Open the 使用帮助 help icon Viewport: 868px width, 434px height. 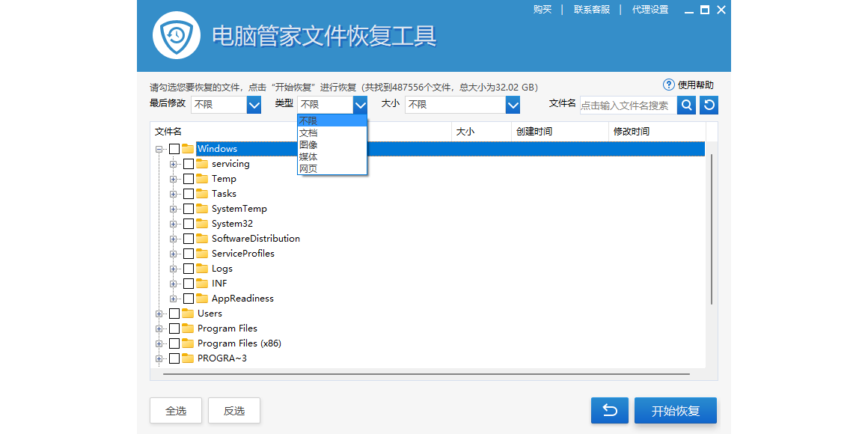tap(669, 85)
